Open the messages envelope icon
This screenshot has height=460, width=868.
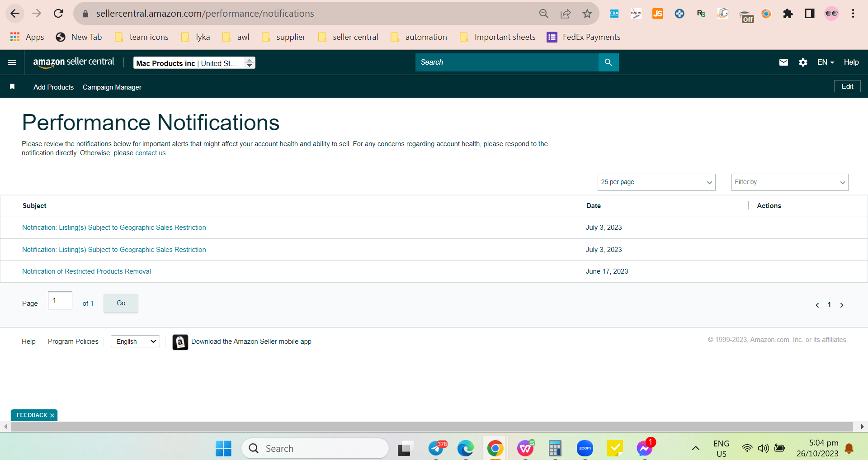coord(784,62)
